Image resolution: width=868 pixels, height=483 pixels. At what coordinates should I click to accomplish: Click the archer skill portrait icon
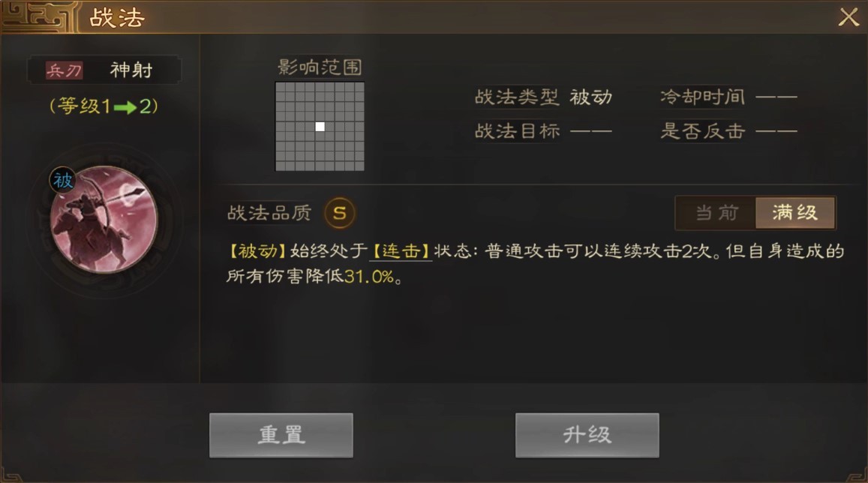104,220
